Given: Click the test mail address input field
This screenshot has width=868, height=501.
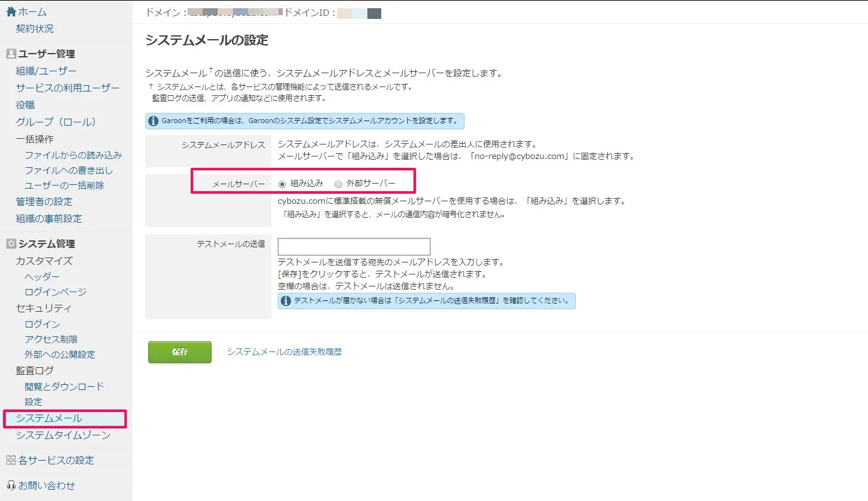Looking at the screenshot, I should click(354, 247).
